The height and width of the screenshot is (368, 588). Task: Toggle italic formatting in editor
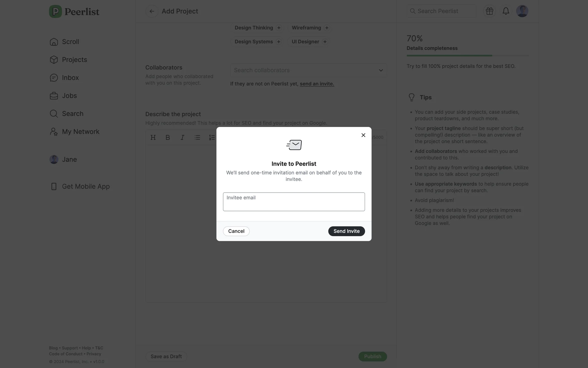(x=182, y=137)
